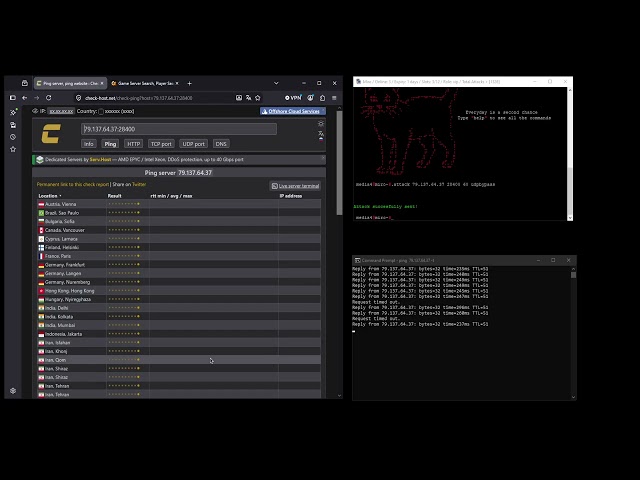This screenshot has width=640, height=480.
Task: Select the Germany, Frankfurt row
Action: pos(179,264)
